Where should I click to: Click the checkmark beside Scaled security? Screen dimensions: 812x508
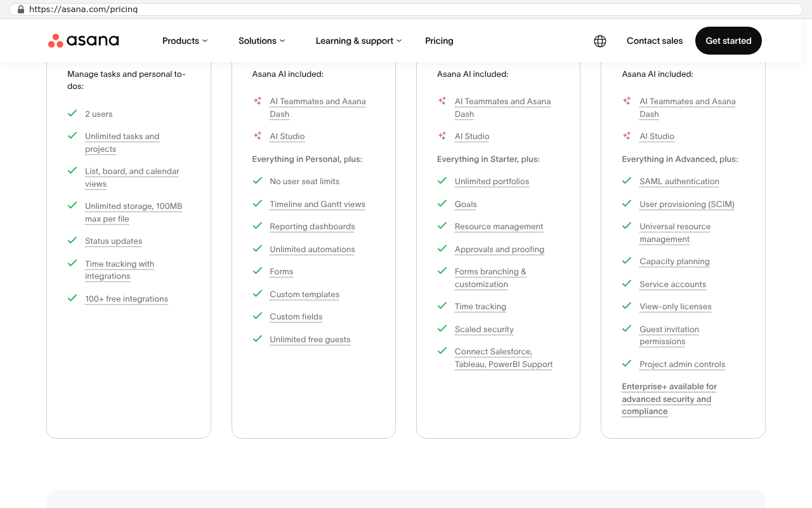coord(442,329)
